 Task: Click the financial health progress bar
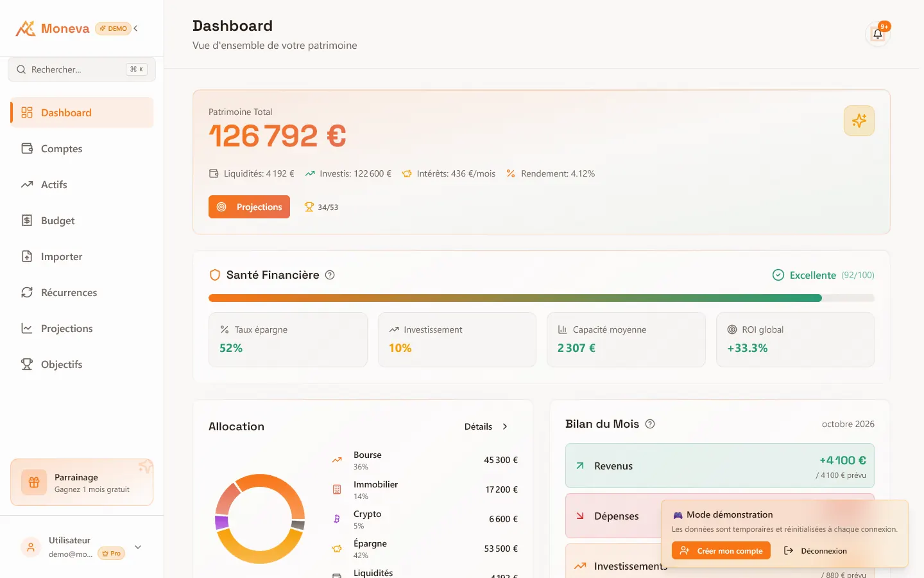(x=542, y=298)
